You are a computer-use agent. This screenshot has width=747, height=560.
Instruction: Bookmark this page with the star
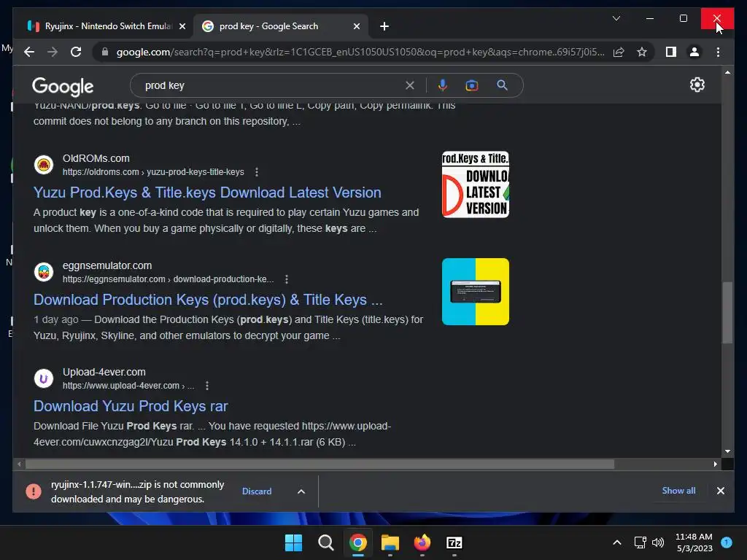coord(642,52)
